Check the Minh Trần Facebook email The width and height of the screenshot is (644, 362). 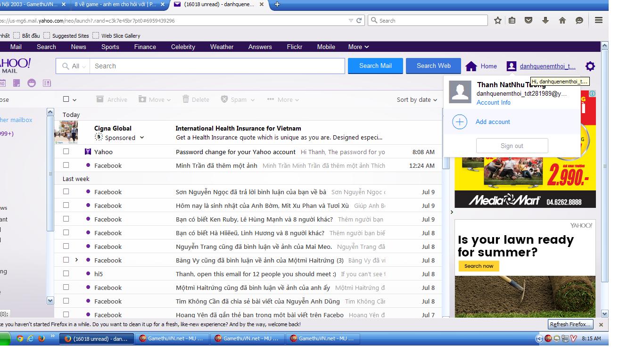(66, 165)
